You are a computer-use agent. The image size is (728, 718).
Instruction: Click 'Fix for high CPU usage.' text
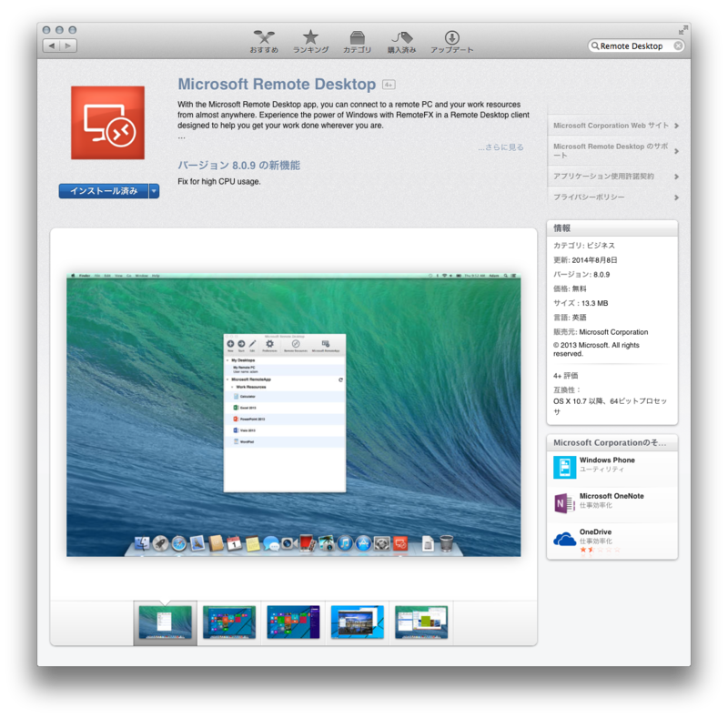pos(219,182)
